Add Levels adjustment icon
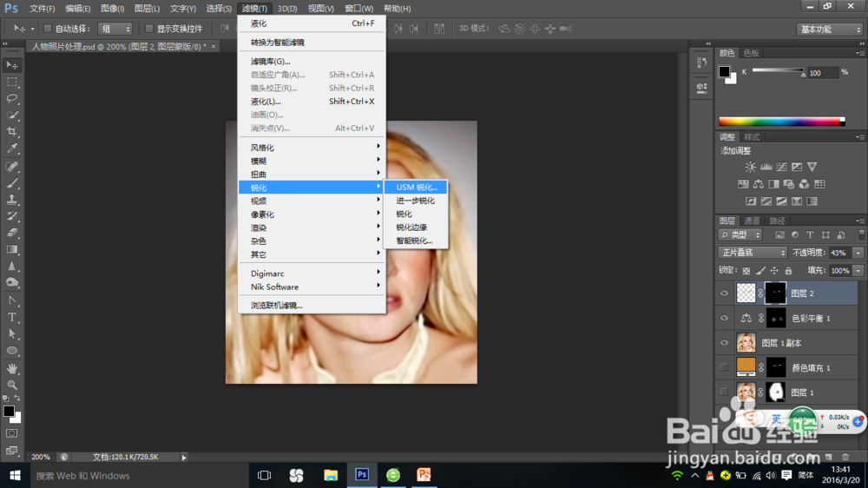 [766, 167]
